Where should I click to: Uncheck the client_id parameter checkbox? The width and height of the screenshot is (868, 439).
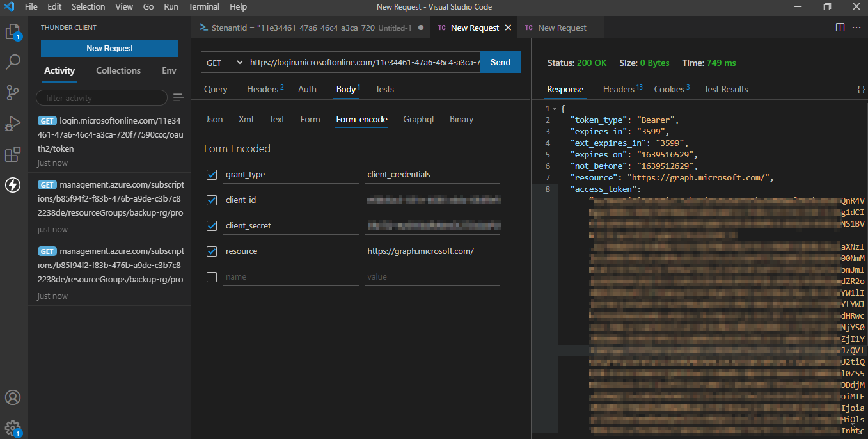click(x=212, y=200)
